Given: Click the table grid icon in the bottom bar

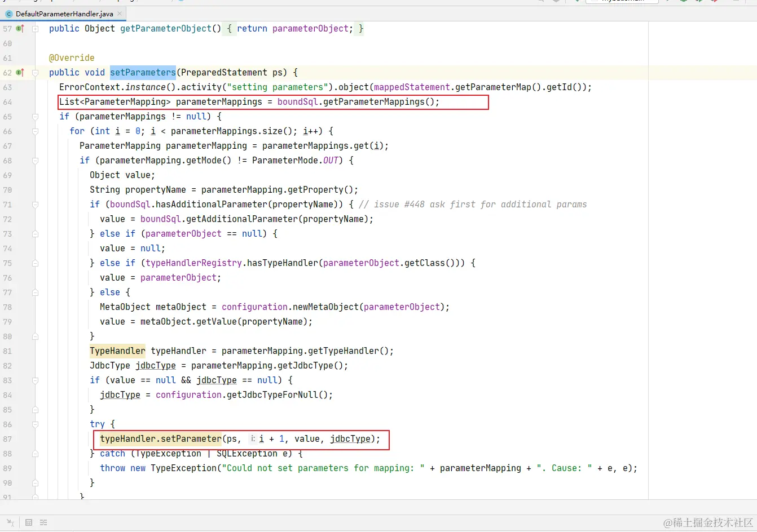Looking at the screenshot, I should pos(29,522).
